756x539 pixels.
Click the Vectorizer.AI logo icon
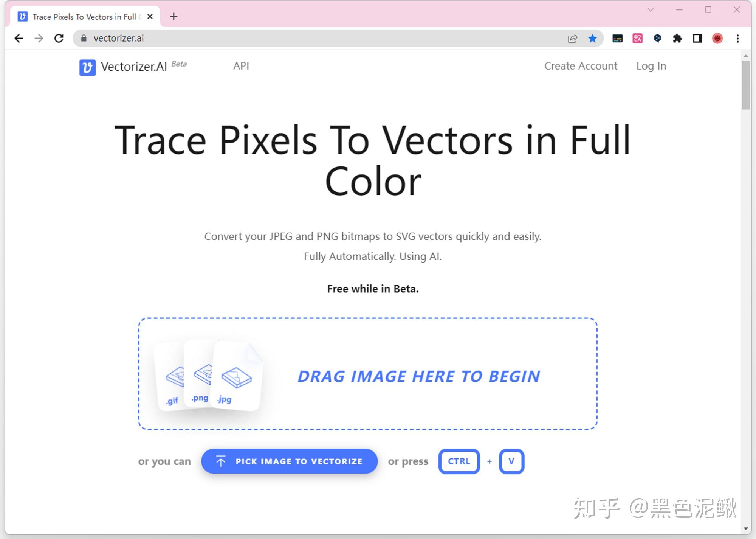[87, 68]
